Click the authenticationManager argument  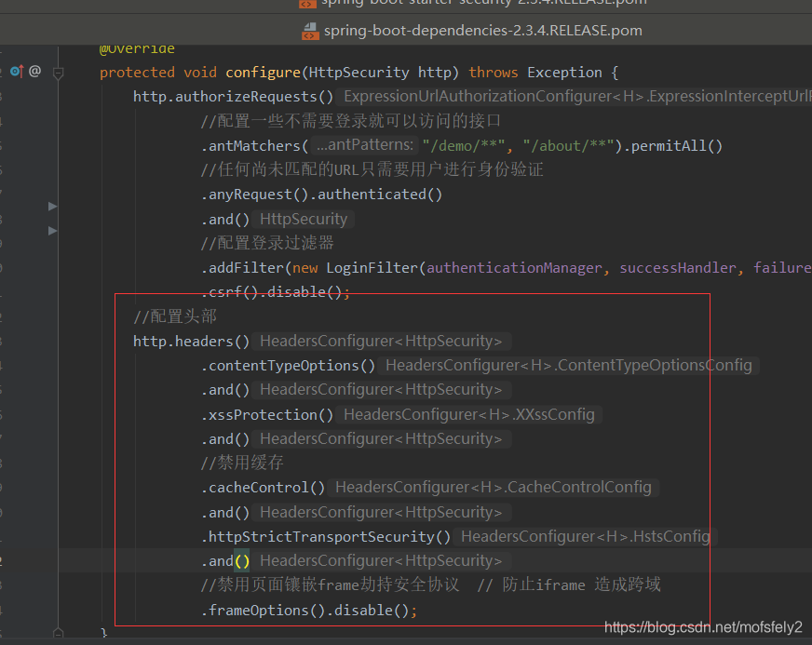514,268
